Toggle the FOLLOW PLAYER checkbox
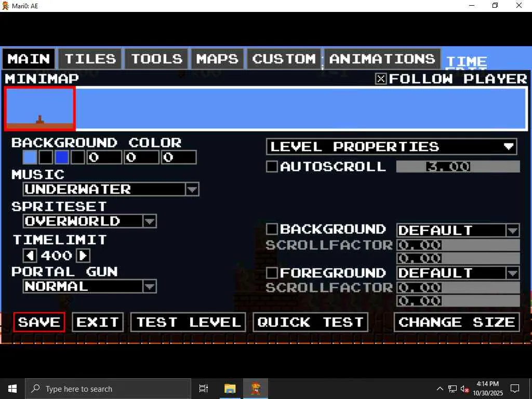This screenshot has width=532, height=399. [x=381, y=79]
